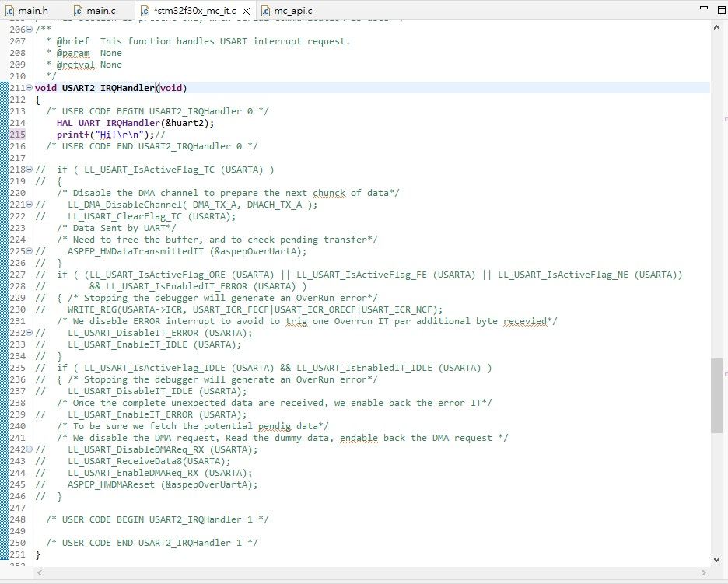
Task: Select the stm32f30x_mc_it.c editor tab
Action: 194,11
